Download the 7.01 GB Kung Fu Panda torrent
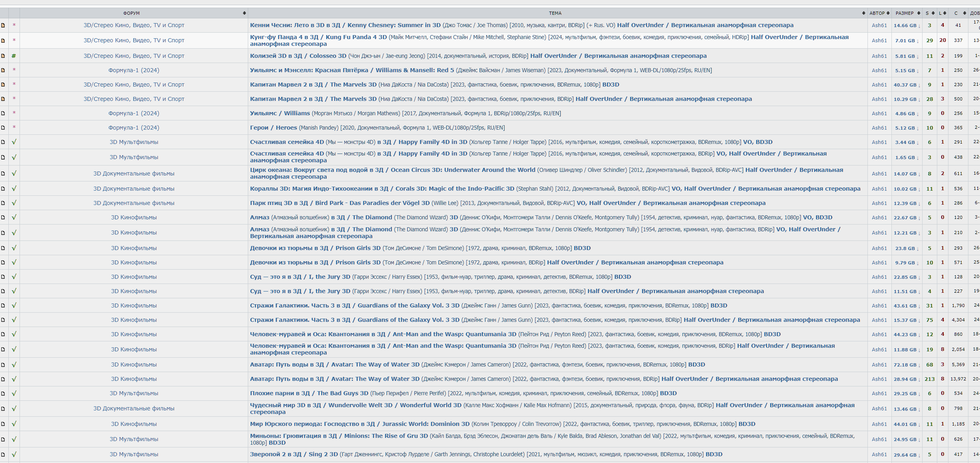Viewport: 980px width, 463px height. tap(907, 41)
